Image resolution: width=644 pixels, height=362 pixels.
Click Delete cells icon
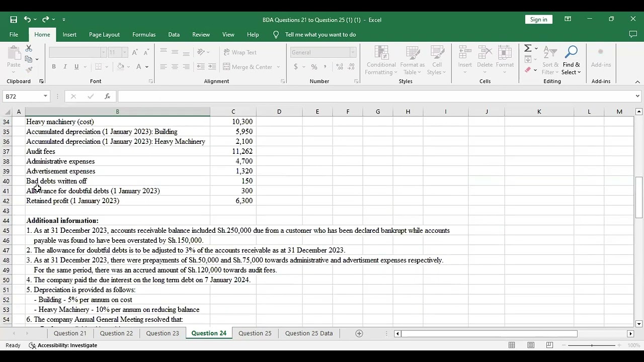[485, 59]
